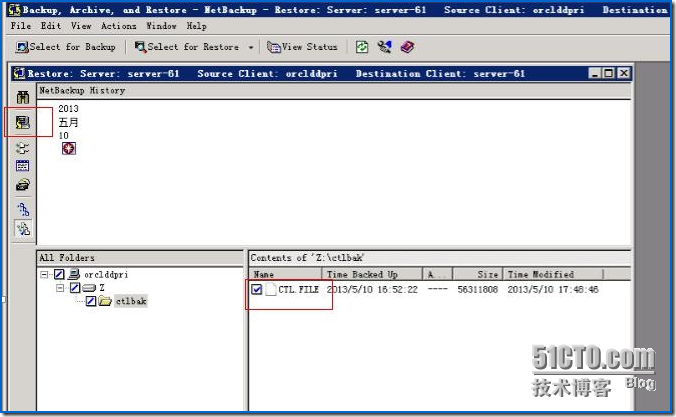
Task: Minimize the Restore child window
Action: point(595,73)
